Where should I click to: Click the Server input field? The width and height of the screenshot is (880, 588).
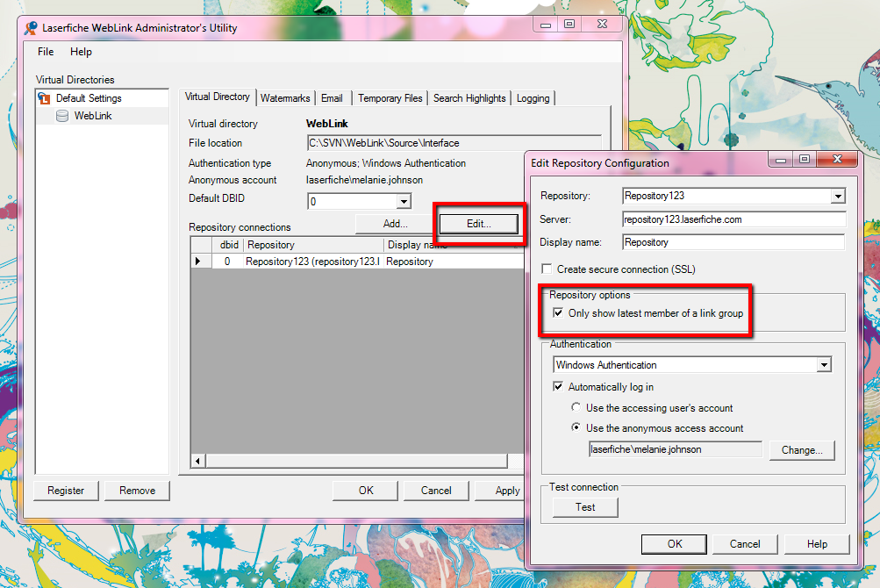point(733,219)
